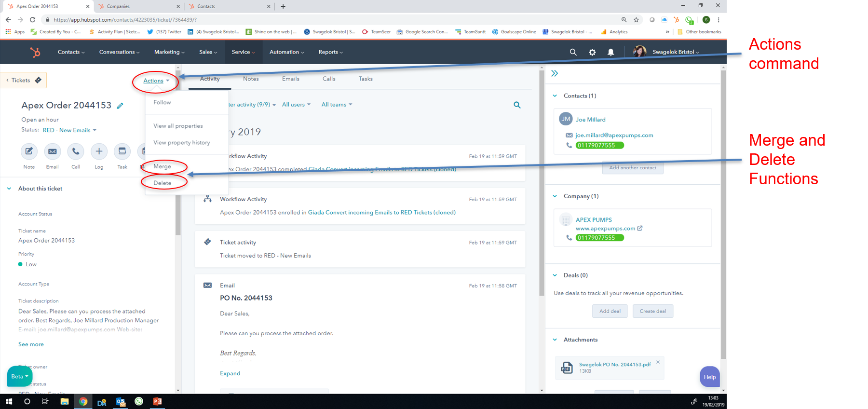Screen dimensions: 868x409
Task: Click the Chrome icon in the taskbar
Action: click(x=83, y=401)
